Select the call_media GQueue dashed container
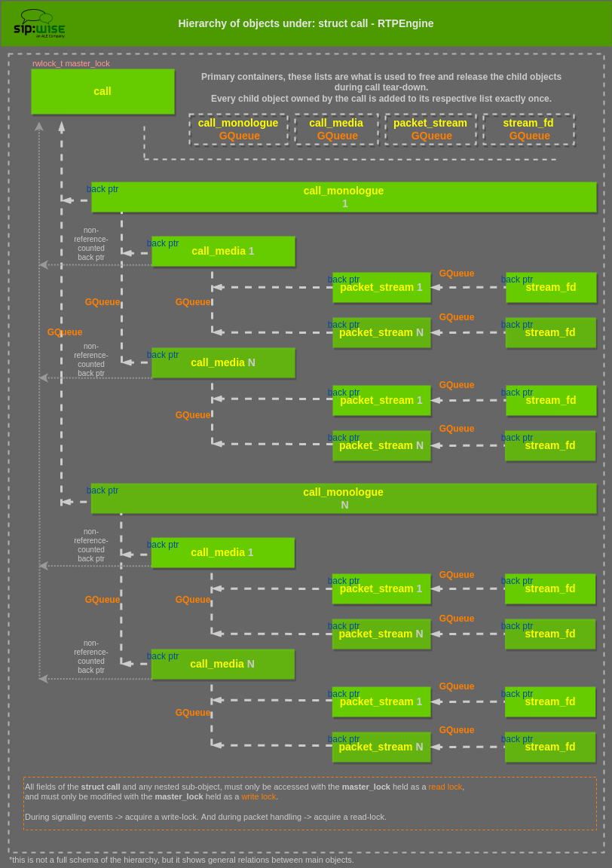The image size is (612, 868). 336,129
